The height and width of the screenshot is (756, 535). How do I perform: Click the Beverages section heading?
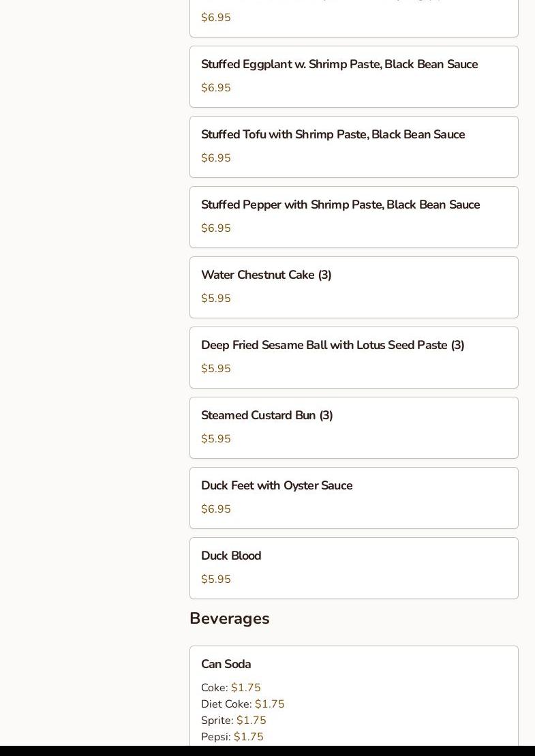[230, 618]
